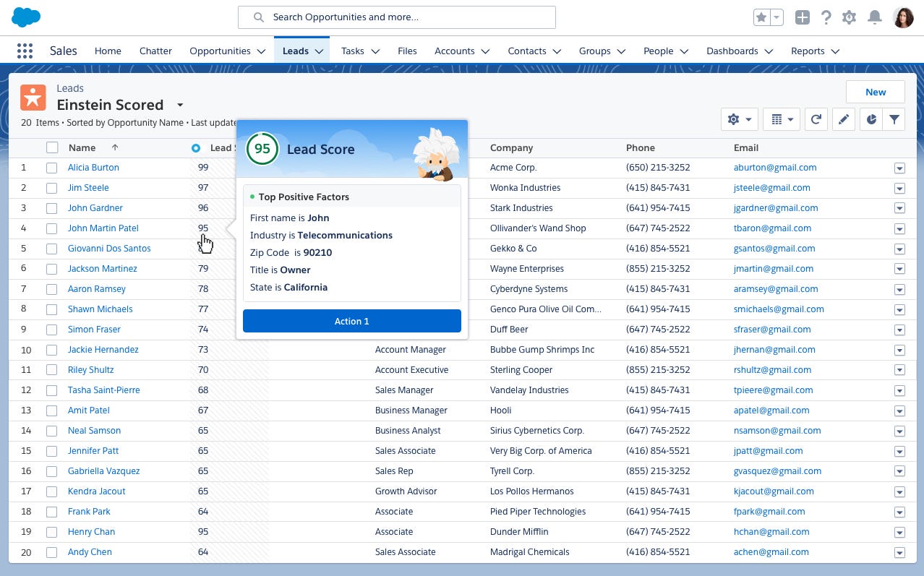
Task: Email aburton@gmail.com
Action: pyautogui.click(x=775, y=168)
